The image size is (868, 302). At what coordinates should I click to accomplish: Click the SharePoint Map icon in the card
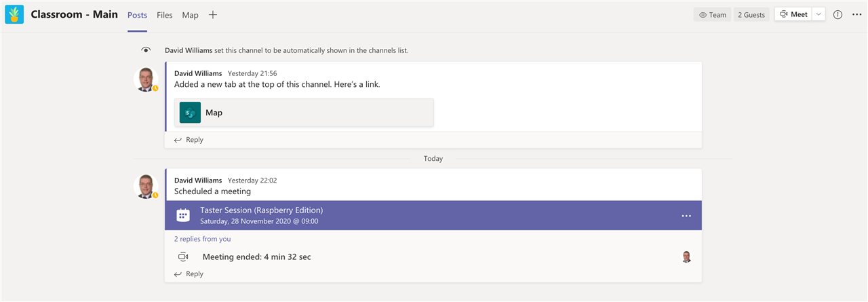pos(190,113)
